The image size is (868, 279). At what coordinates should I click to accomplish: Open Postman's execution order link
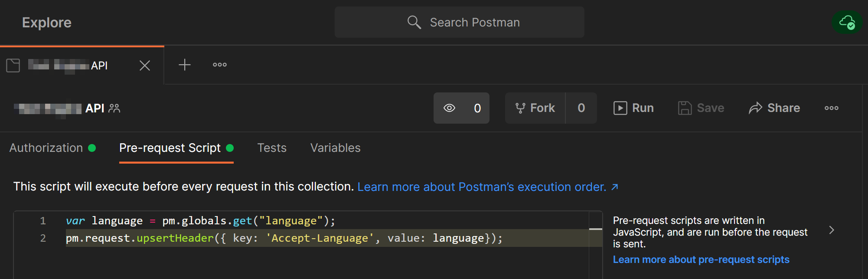click(x=488, y=187)
